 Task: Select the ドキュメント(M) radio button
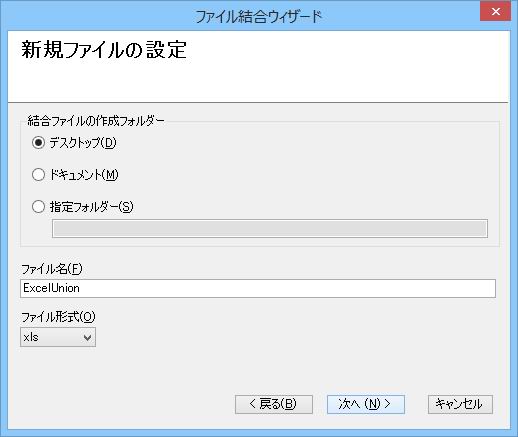38,175
